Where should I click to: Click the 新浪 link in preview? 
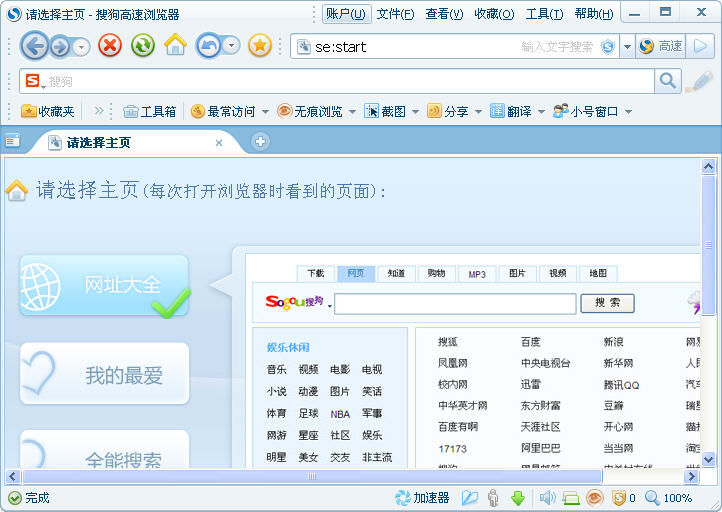[613, 342]
